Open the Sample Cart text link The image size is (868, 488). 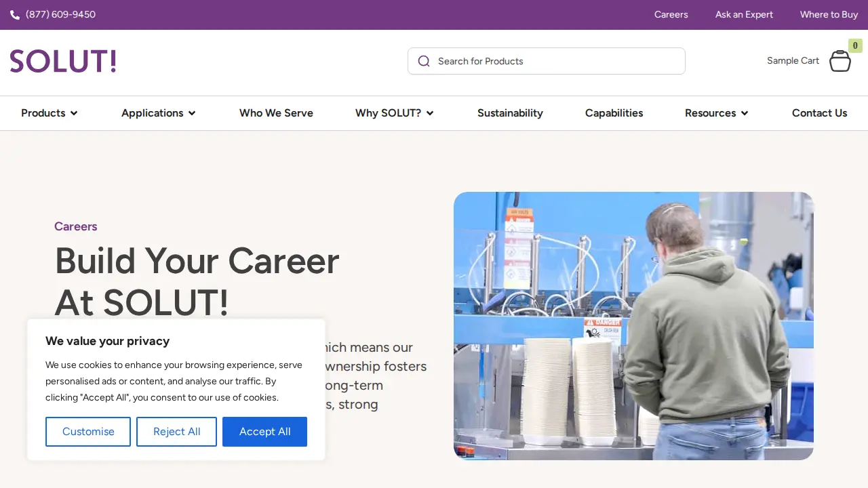[x=793, y=61]
